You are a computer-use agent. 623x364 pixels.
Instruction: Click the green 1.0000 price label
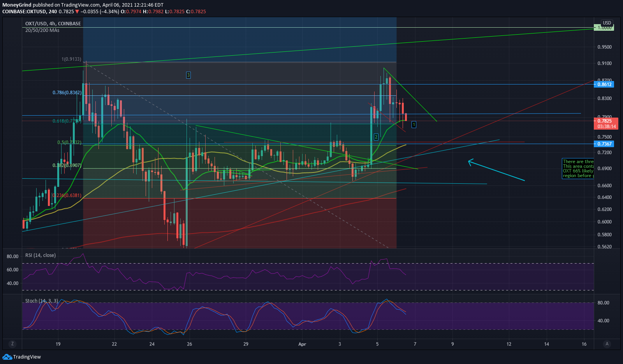pyautogui.click(x=604, y=28)
